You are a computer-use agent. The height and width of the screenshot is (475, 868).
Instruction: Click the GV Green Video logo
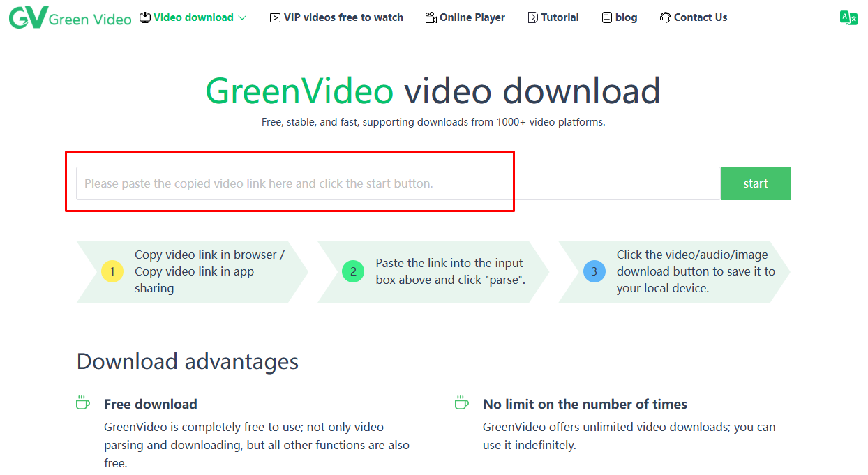pyautogui.click(x=70, y=17)
